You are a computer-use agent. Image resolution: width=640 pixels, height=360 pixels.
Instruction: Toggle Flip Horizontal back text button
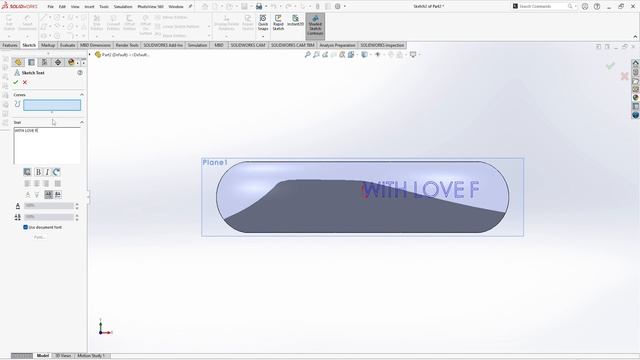tap(58, 194)
